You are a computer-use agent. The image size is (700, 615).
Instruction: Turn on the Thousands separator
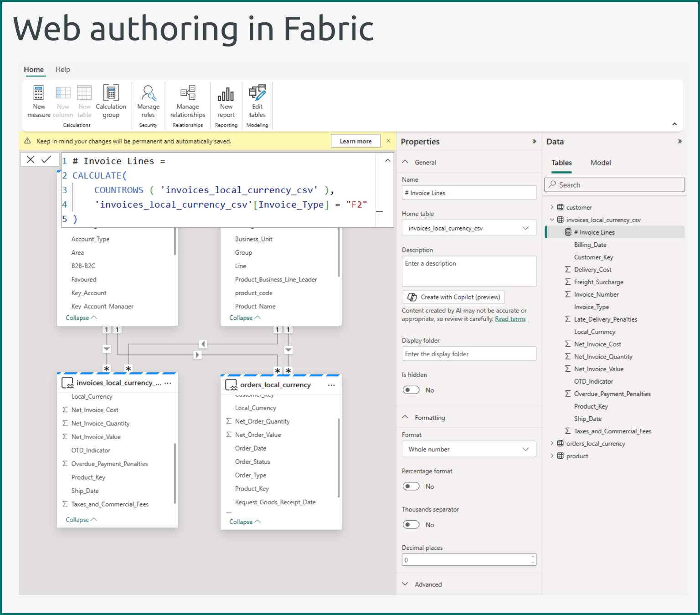(411, 524)
